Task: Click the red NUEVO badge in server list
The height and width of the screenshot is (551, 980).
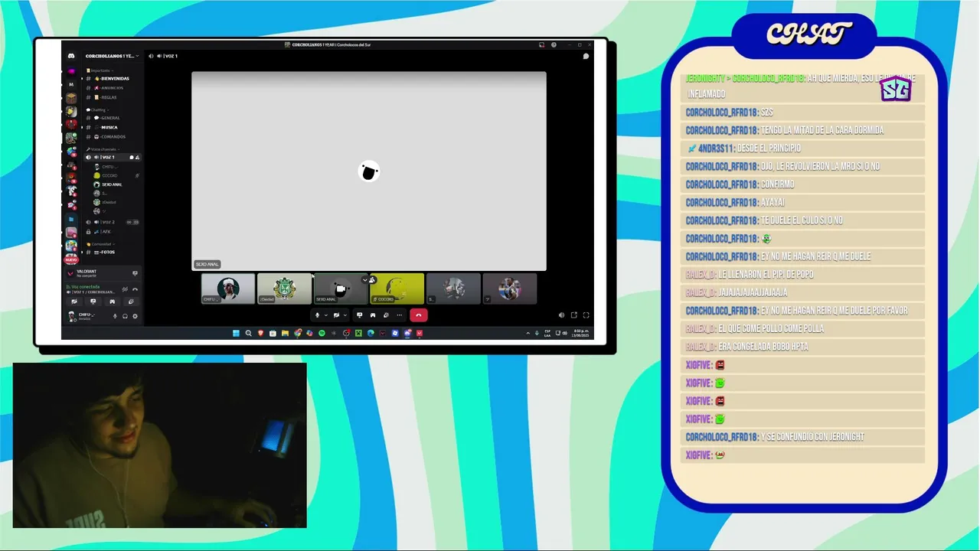Action: [x=71, y=260]
